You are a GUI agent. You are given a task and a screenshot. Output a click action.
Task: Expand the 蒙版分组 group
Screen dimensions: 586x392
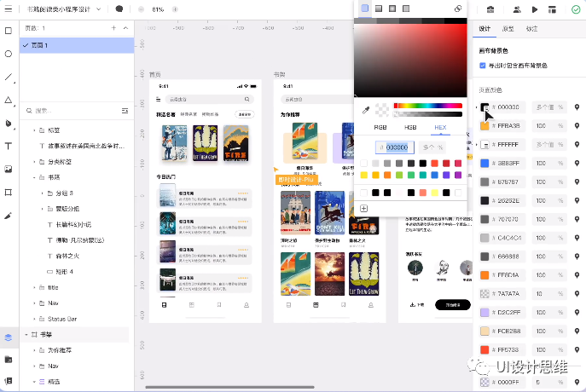pos(42,209)
